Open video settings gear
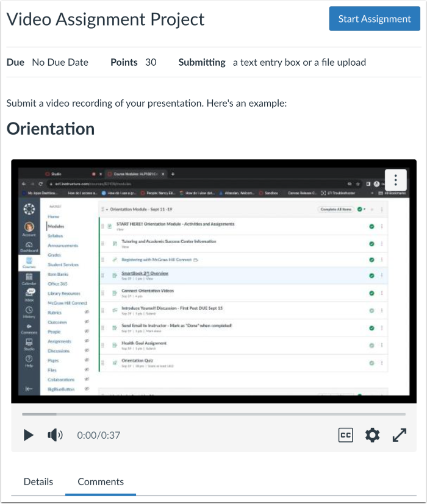This screenshot has width=427, height=504. coord(372,435)
